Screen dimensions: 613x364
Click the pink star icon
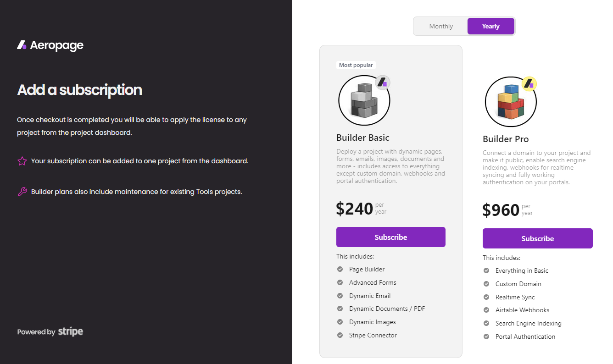click(x=22, y=161)
